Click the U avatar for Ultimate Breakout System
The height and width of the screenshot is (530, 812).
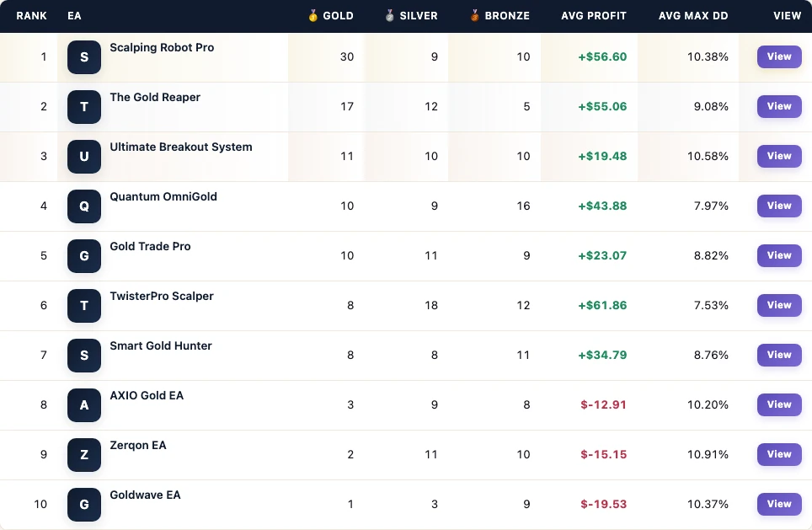pyautogui.click(x=84, y=157)
